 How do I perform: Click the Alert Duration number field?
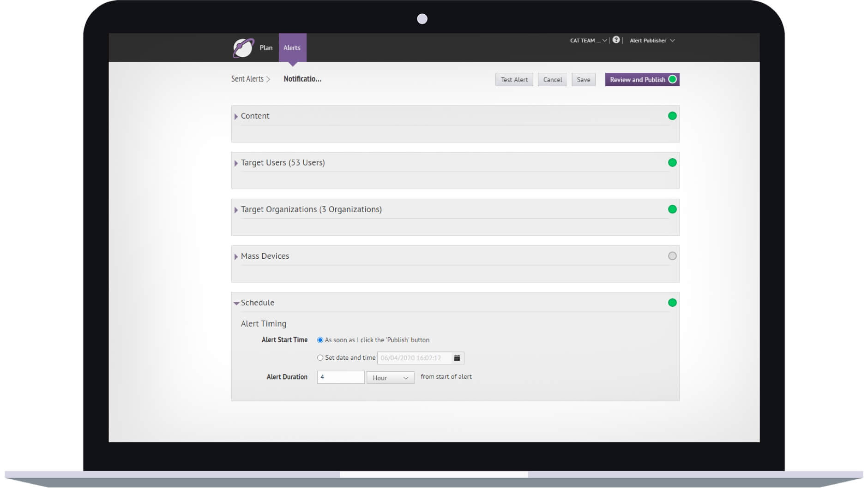pos(340,377)
